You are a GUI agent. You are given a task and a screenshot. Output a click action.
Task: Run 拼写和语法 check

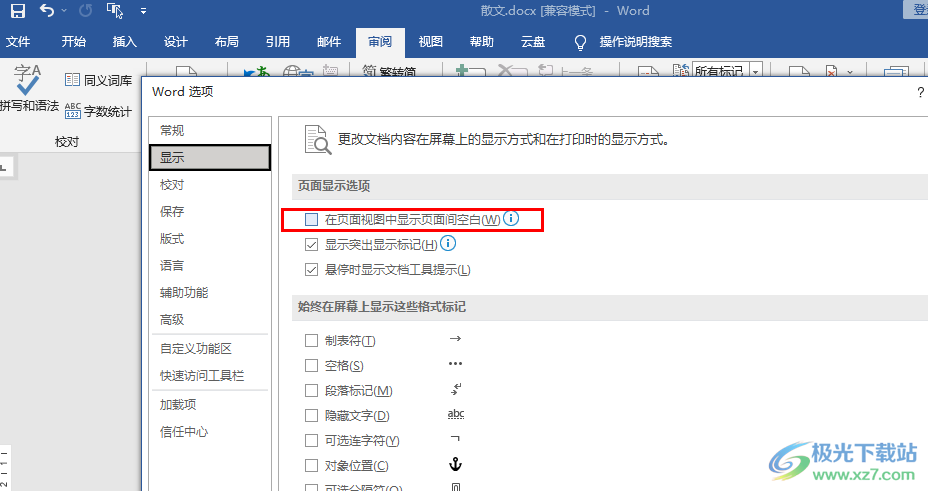(x=29, y=88)
